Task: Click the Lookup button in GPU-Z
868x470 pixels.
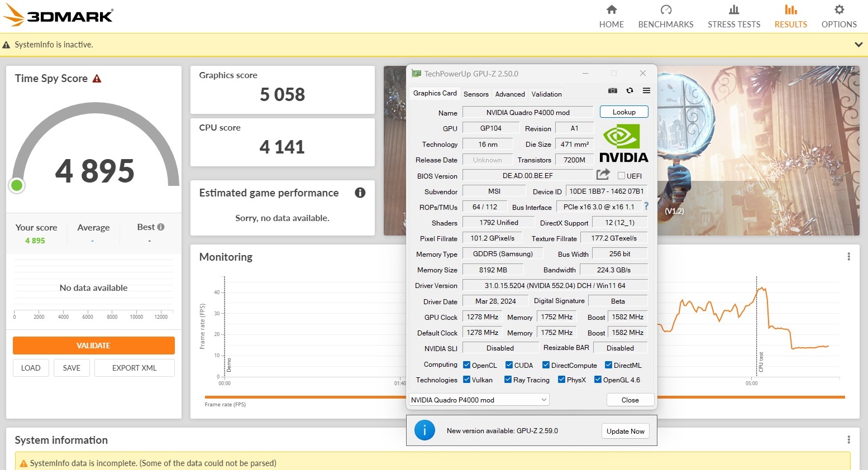Action: click(624, 112)
